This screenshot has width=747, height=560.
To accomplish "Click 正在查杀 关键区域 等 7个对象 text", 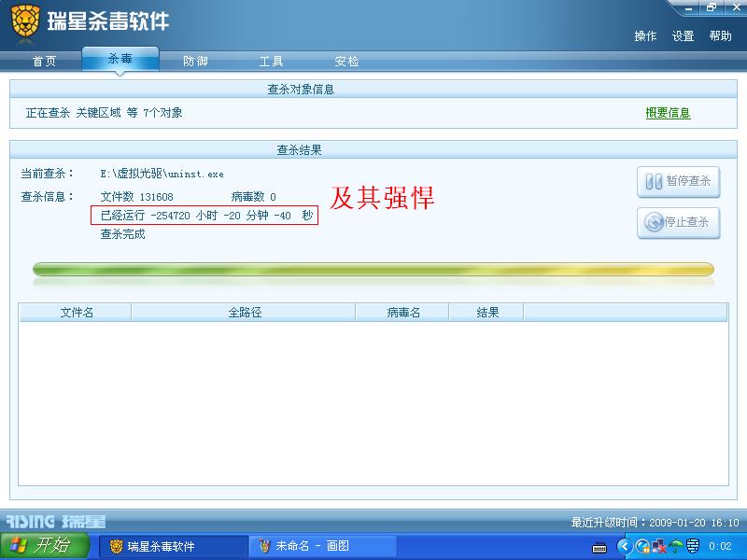I will click(x=104, y=113).
